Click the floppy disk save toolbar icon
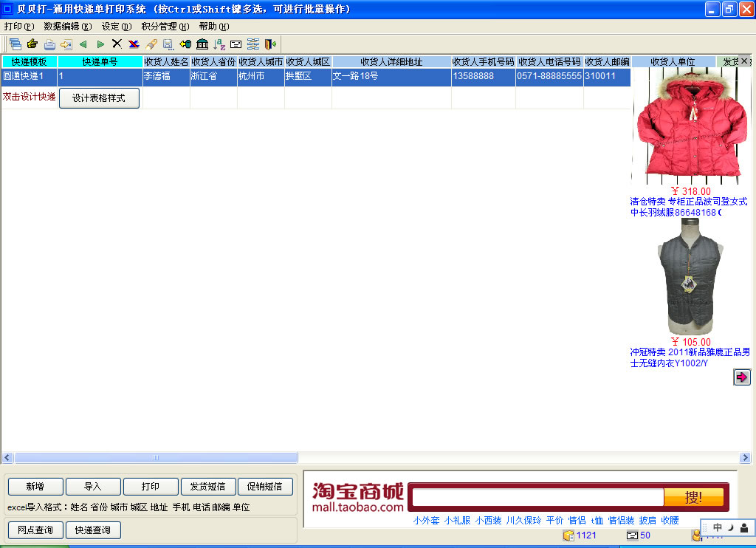The width and height of the screenshot is (756, 548). (168, 44)
